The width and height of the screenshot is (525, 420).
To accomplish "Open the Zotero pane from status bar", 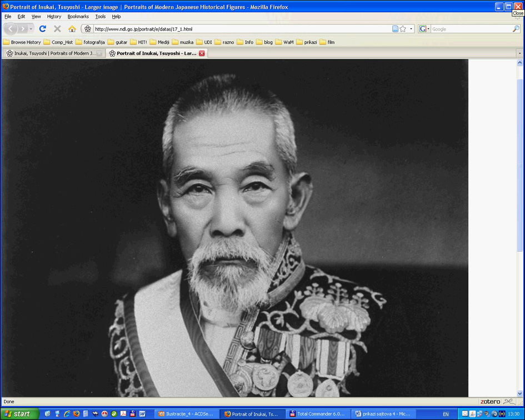I will (x=489, y=402).
